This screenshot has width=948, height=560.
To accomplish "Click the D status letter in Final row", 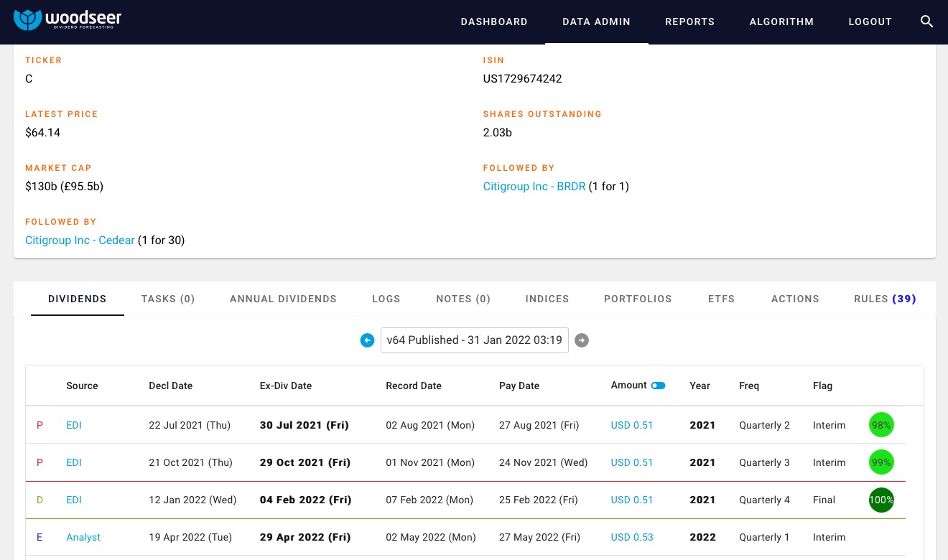I will pyautogui.click(x=39, y=500).
